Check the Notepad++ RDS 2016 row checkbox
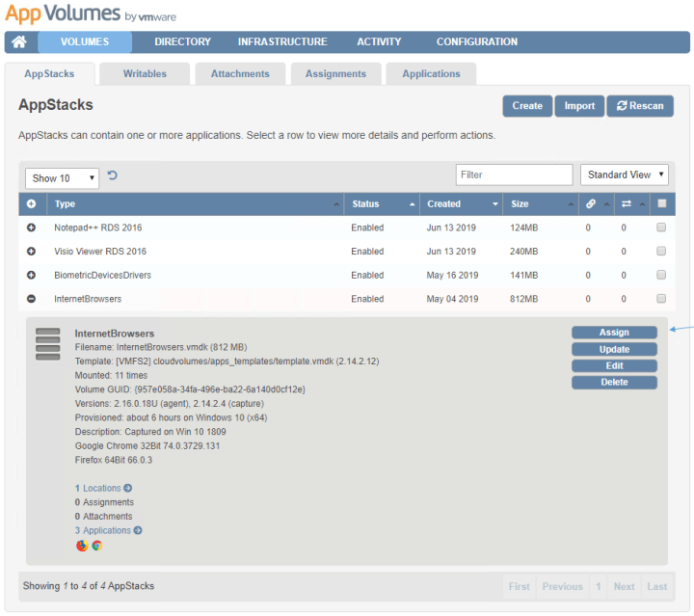The width and height of the screenshot is (694, 616). 661,228
